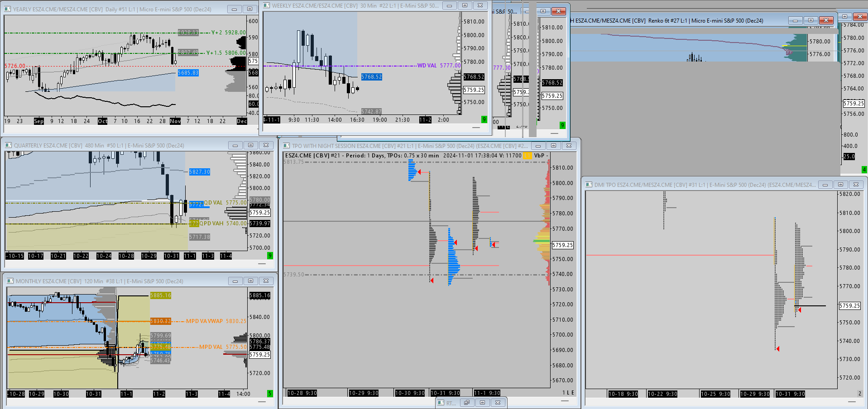Viewport: 868px width, 409px height.
Task: Minimize the TPO WITH NIGHT SESSION window
Action: [x=538, y=146]
